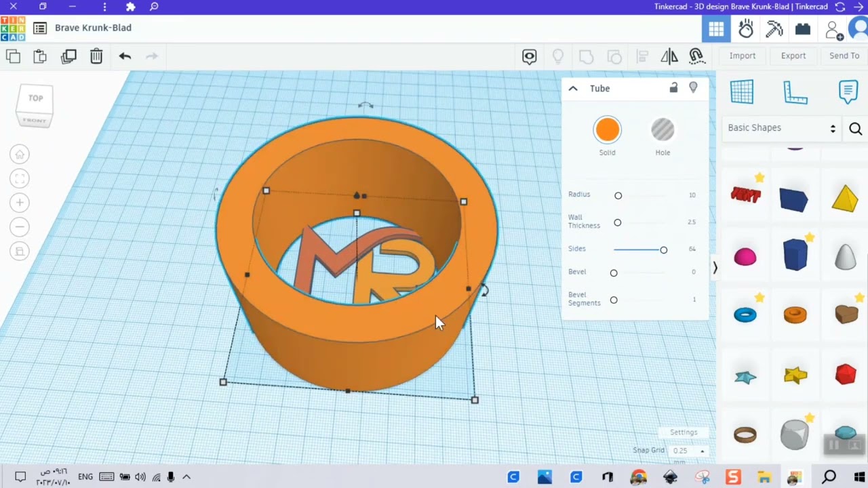This screenshot has width=868, height=488.
Task: Switch to orthographic view cube button
Action: [20, 251]
